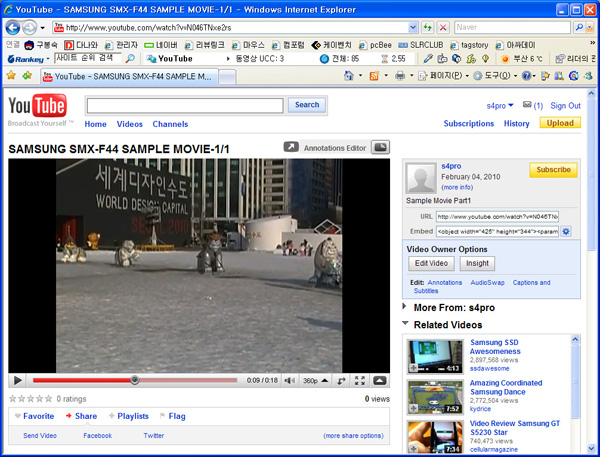Screen dimensions: 600x457
Task: Open the Videos nav tab
Action: click(x=129, y=124)
